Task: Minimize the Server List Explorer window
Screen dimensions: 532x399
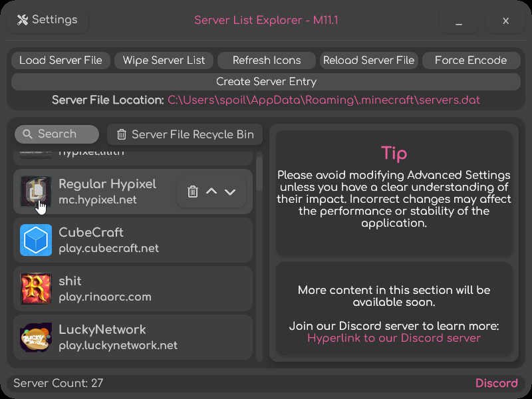Action: [x=459, y=21]
